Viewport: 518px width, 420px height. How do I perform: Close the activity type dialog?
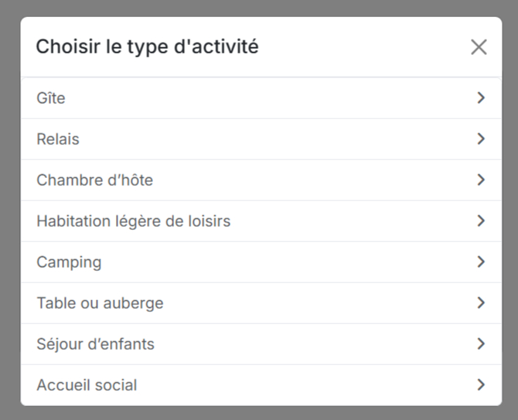click(x=479, y=47)
